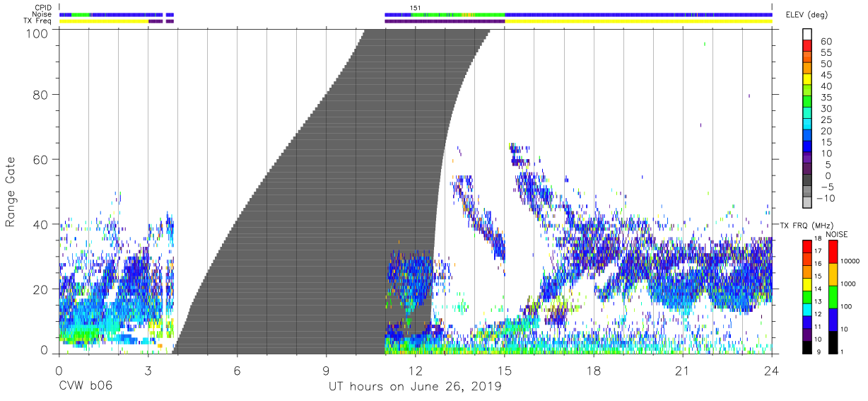Image resolution: width=868 pixels, height=401 pixels.
Task: Click the '20' tick label on Range Gate axis
Action: 41,289
